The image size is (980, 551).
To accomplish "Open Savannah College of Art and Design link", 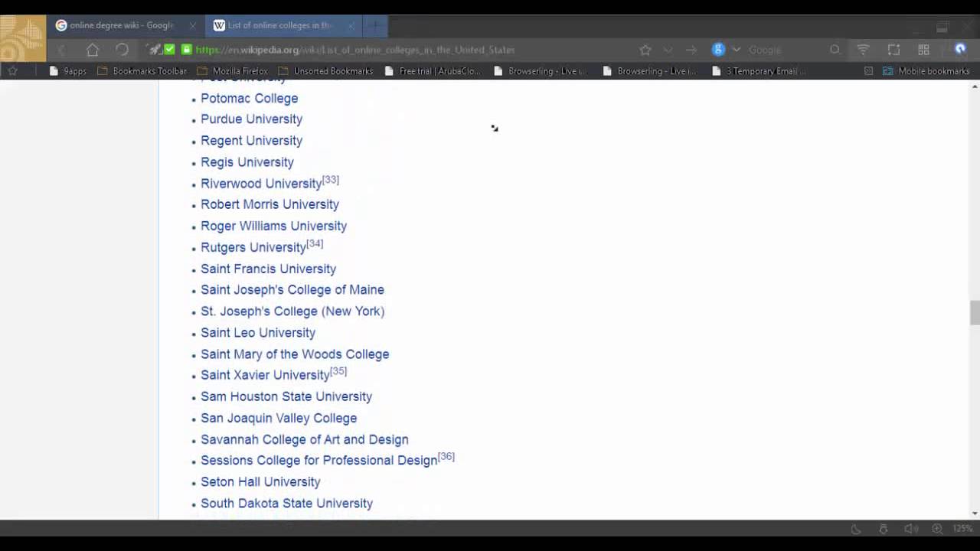I will pos(305,439).
